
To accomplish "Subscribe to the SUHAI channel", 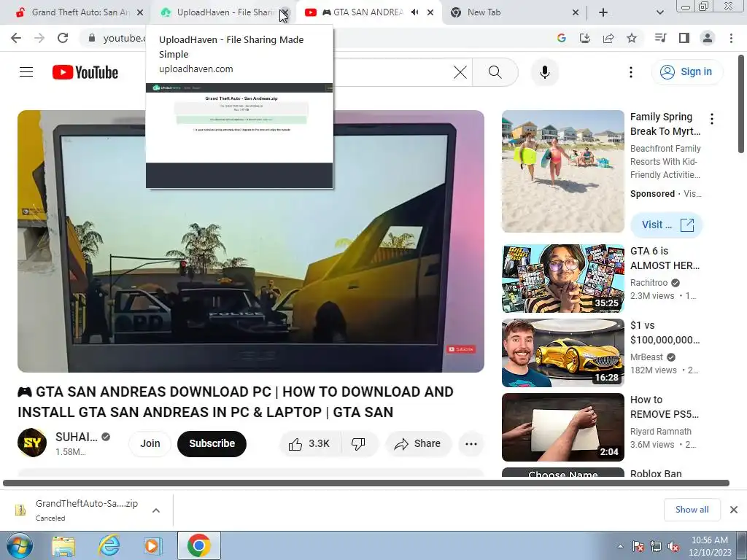I will pos(212,444).
